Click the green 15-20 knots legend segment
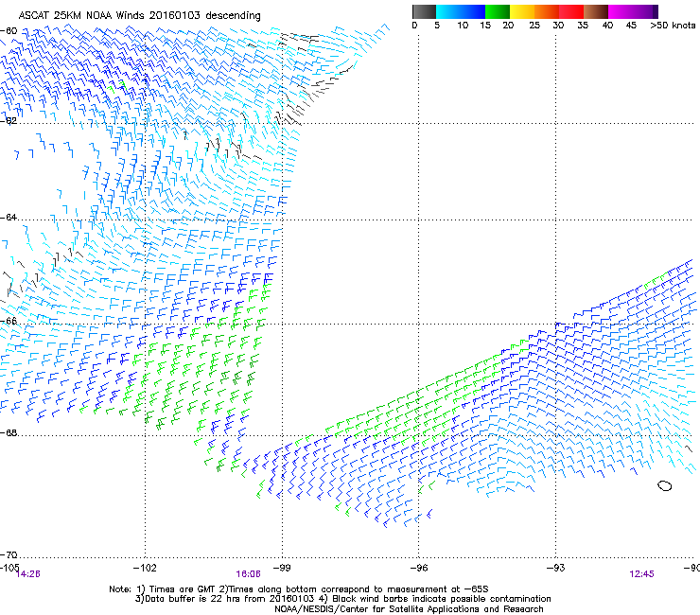This screenshot has width=700, height=615. (498, 11)
